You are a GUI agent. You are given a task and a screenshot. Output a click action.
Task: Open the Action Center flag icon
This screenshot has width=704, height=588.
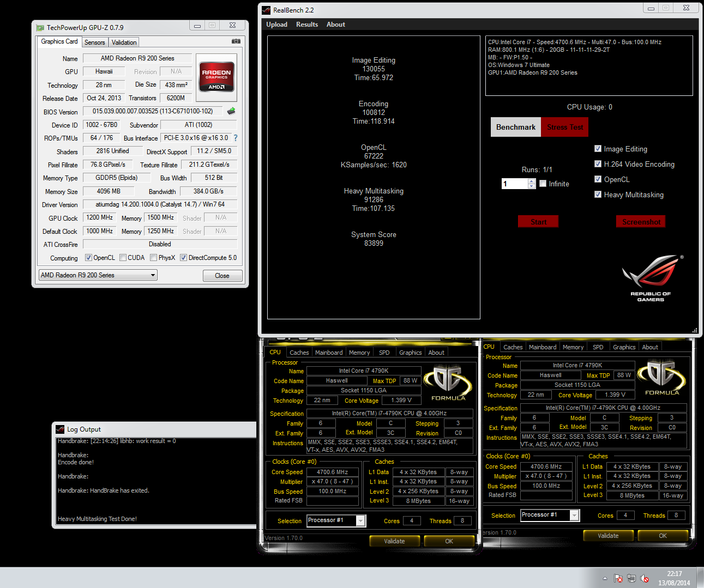click(618, 578)
